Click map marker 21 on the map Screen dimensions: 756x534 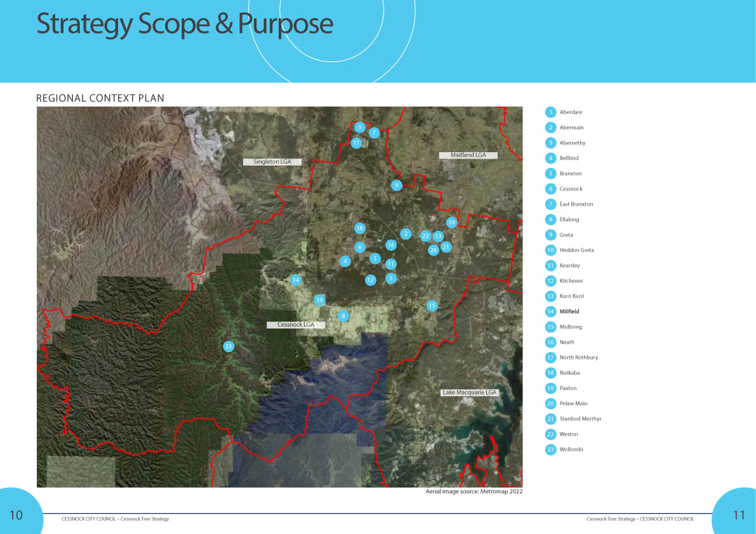(446, 247)
